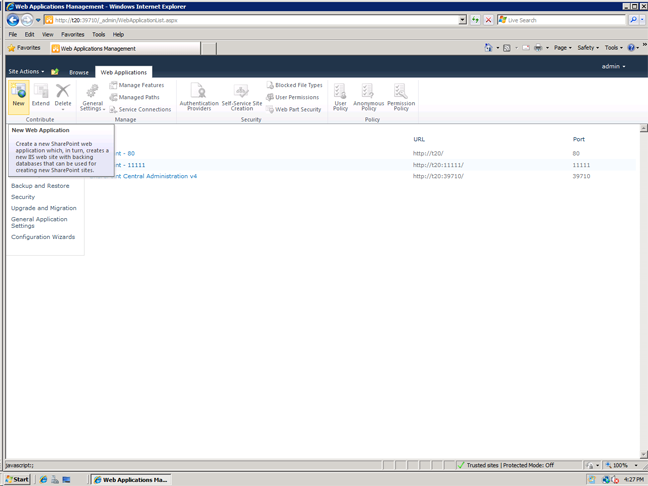The image size is (648, 486).
Task: Click the Home icon in command bar
Action: coord(488,48)
